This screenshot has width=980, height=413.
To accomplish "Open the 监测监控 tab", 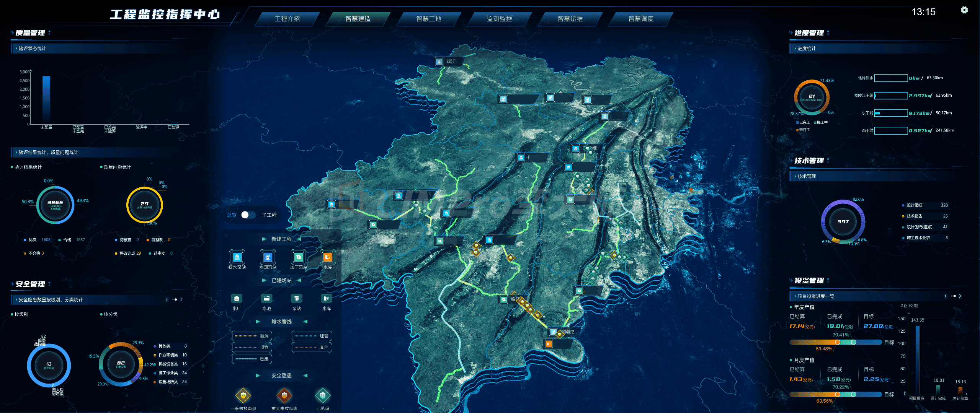I will click(x=499, y=19).
